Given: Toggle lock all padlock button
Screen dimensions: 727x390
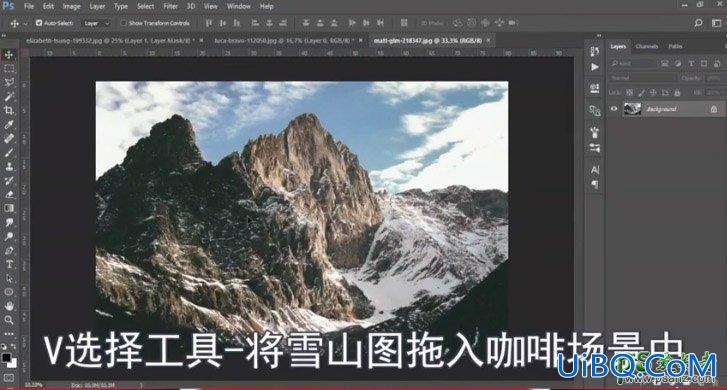Looking at the screenshot, I should coord(677,93).
